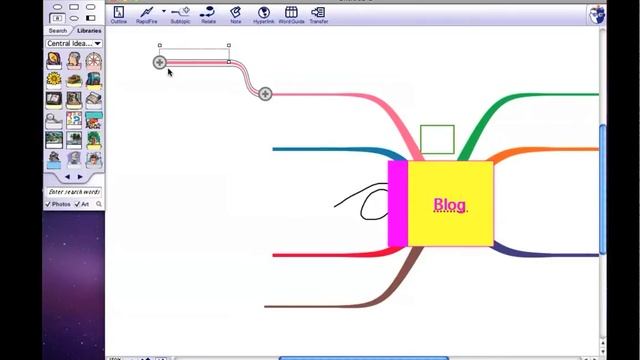Add a Subtopic with the toolbar
This screenshot has height=360, width=640.
click(180, 15)
